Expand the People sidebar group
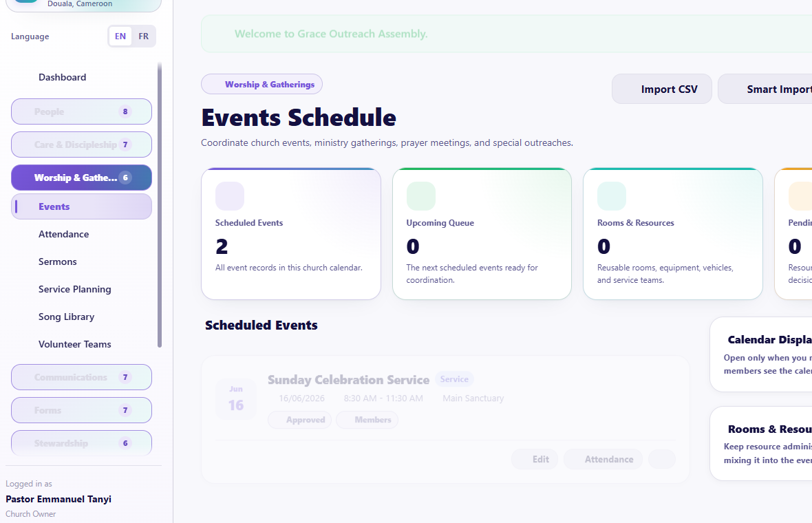The width and height of the screenshot is (812, 523). (x=81, y=111)
